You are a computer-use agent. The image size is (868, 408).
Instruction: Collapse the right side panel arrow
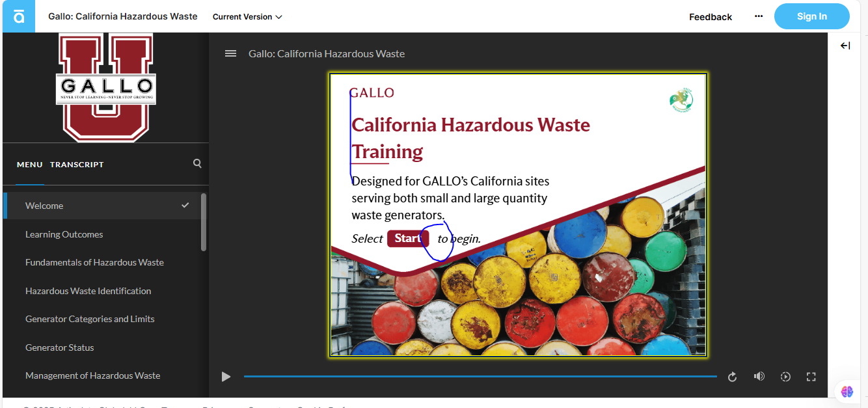coord(845,46)
